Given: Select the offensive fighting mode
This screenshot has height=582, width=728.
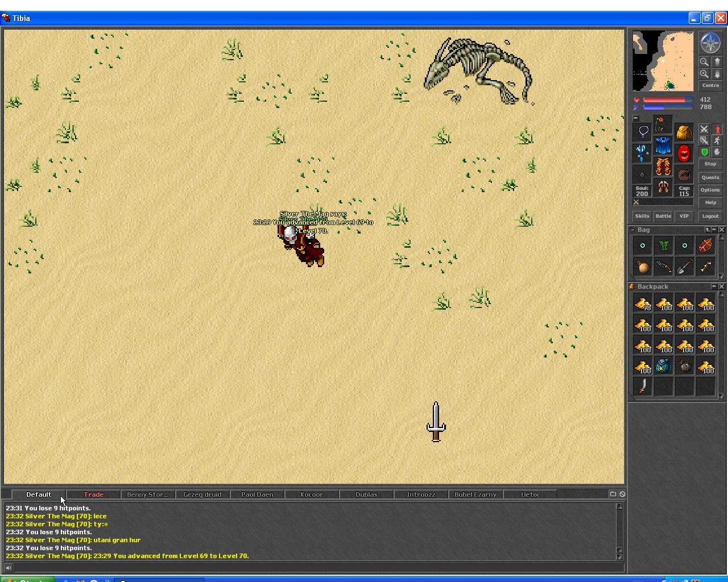Looking at the screenshot, I should pos(704,129).
